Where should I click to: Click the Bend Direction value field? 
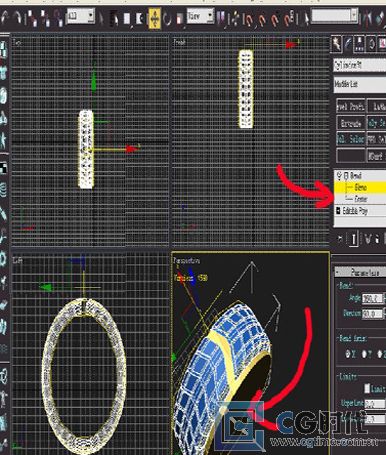(372, 314)
